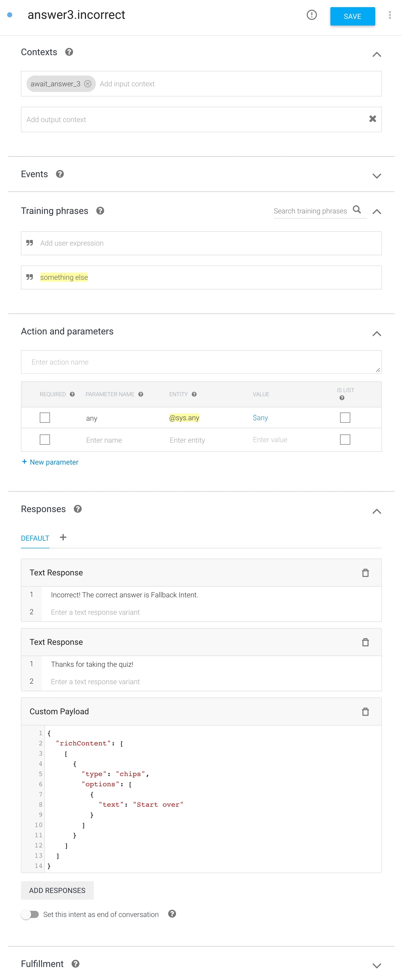Screen dimensions: 402x980
Task: Add a new response platform tab with plus
Action: (x=63, y=537)
